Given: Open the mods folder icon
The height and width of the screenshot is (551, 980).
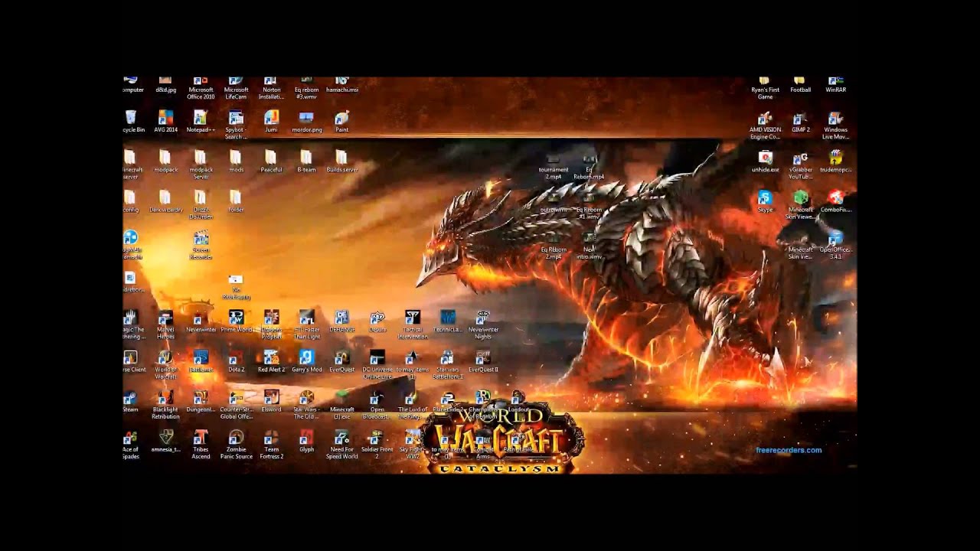Looking at the screenshot, I should point(236,161).
